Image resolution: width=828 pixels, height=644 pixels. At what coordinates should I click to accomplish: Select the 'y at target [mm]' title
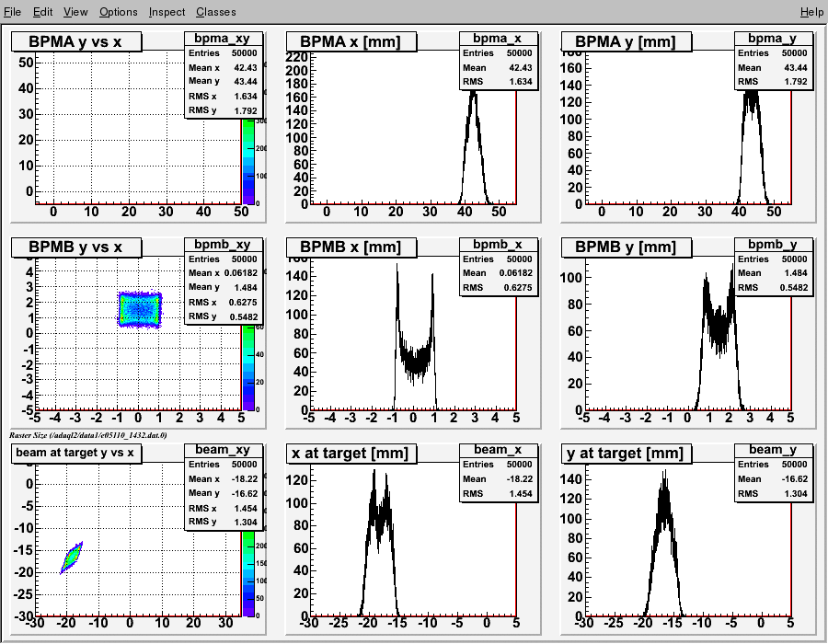tap(626, 453)
